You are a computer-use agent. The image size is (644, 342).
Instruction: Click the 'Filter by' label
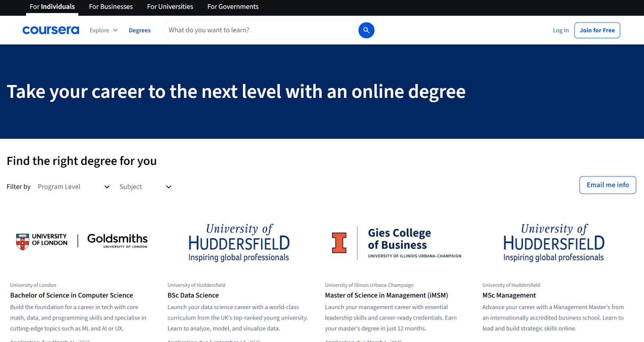19,187
